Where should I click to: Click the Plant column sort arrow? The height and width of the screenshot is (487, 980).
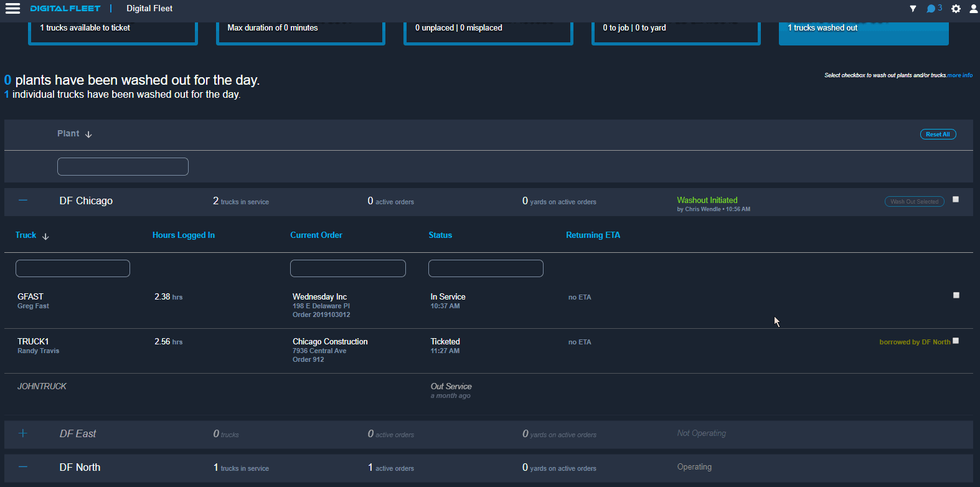pos(88,135)
